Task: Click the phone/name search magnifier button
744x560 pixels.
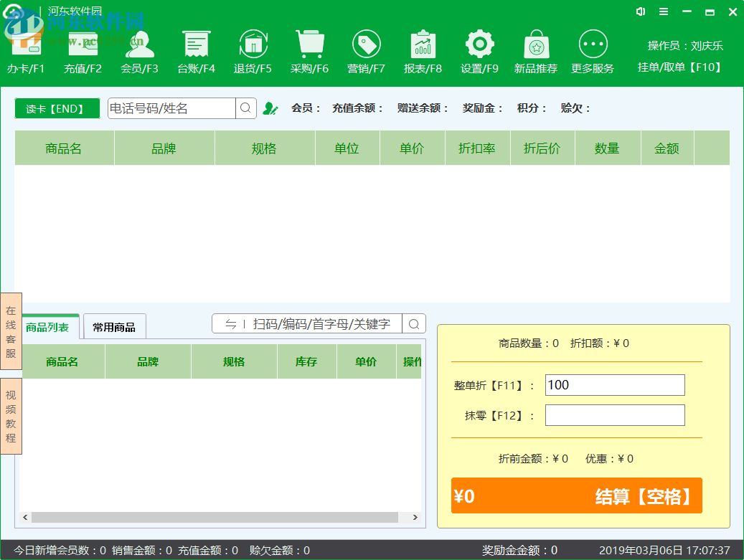Action: [x=245, y=108]
